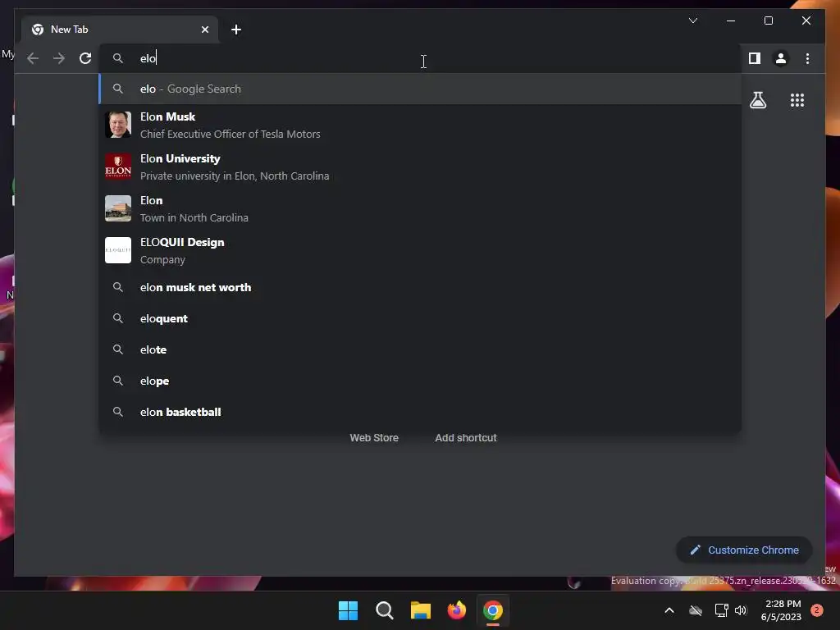This screenshot has width=840, height=630.
Task: Click Elon University logo thumbnail
Action: (118, 167)
